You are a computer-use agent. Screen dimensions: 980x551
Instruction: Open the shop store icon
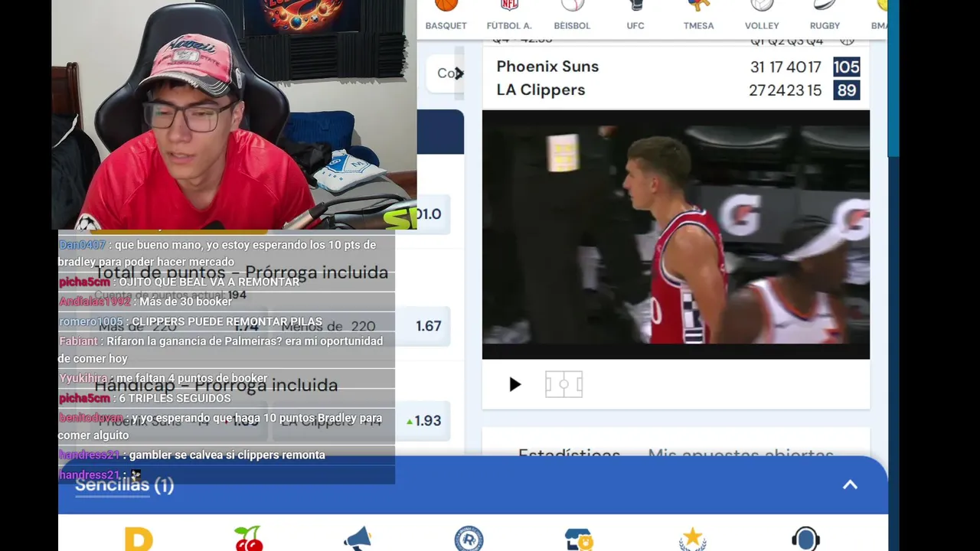(x=579, y=539)
